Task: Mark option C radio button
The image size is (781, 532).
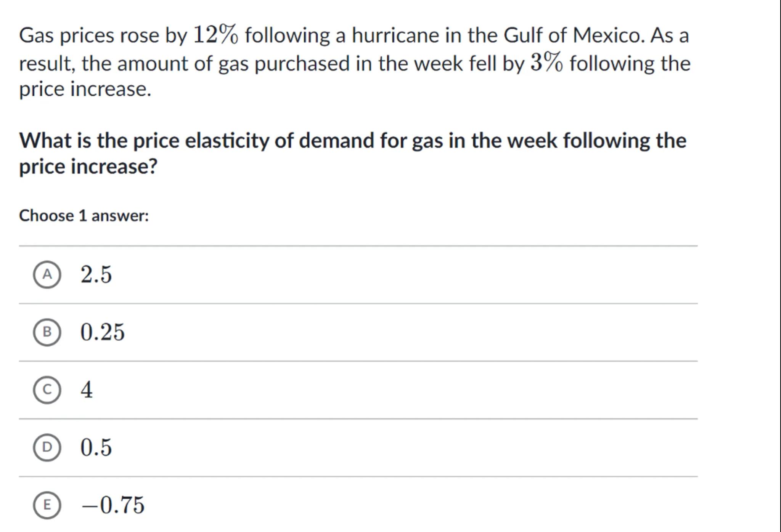Action: coord(47,389)
